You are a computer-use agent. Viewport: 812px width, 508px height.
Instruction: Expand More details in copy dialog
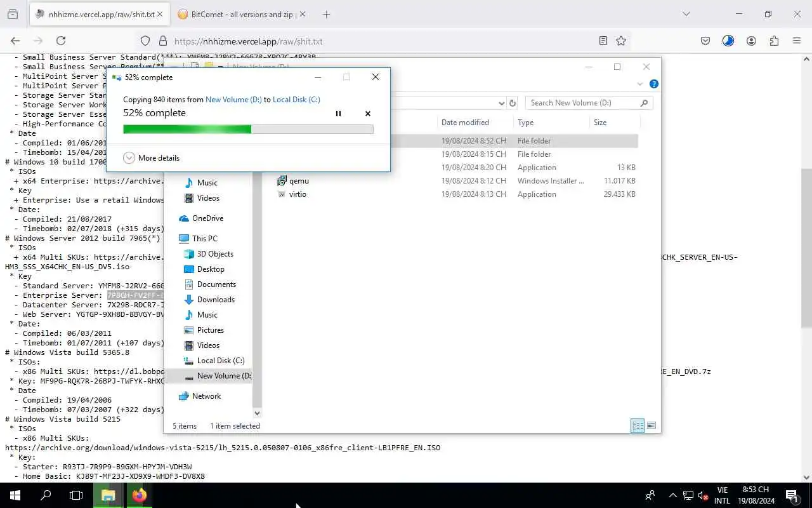pyautogui.click(x=152, y=158)
